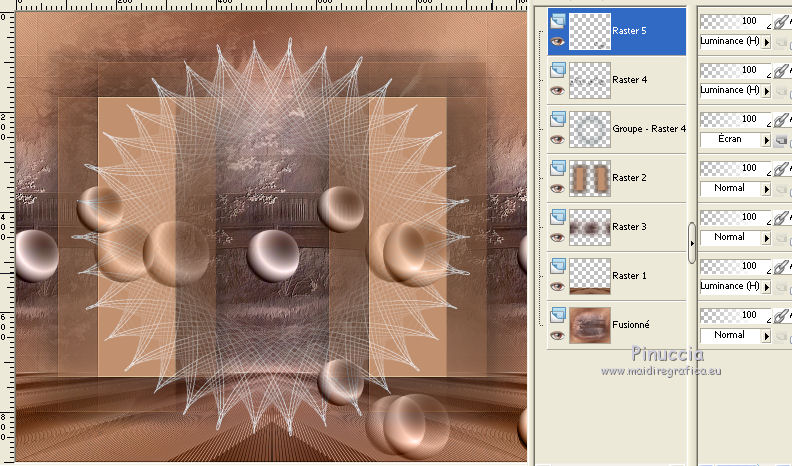Viewport: 792px width, 466px height.
Task: Select Groupe - Raster 4 layer thumbnail
Action: [590, 129]
